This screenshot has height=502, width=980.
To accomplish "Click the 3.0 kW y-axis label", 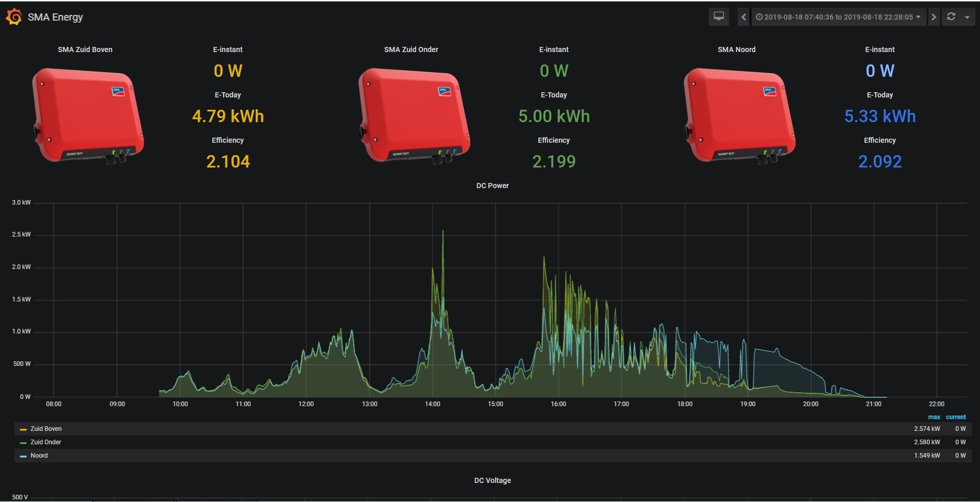I will pyautogui.click(x=21, y=203).
